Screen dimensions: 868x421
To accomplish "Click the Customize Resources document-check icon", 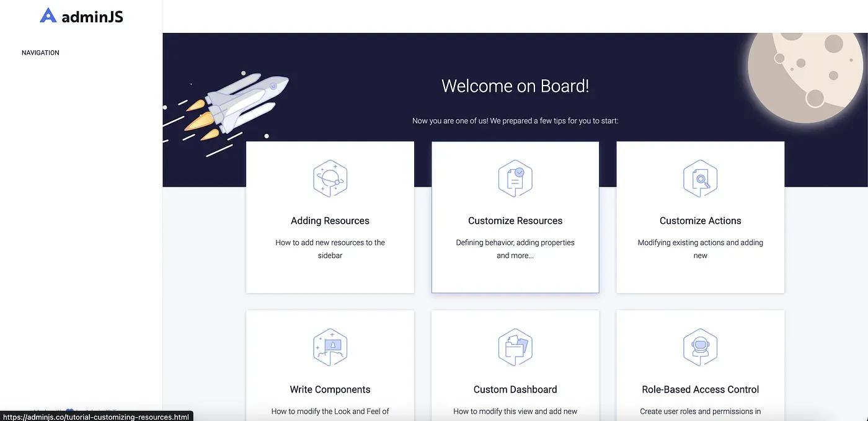I will 515,179.
